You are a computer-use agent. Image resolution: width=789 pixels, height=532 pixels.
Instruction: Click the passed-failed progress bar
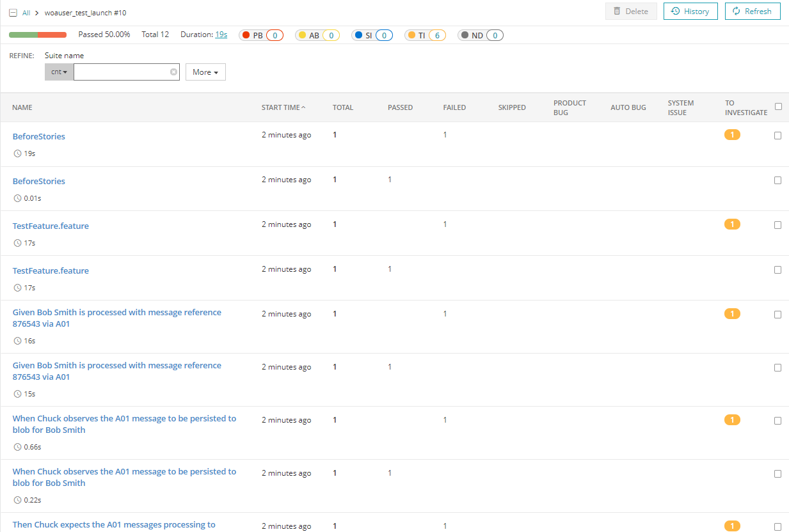37,35
